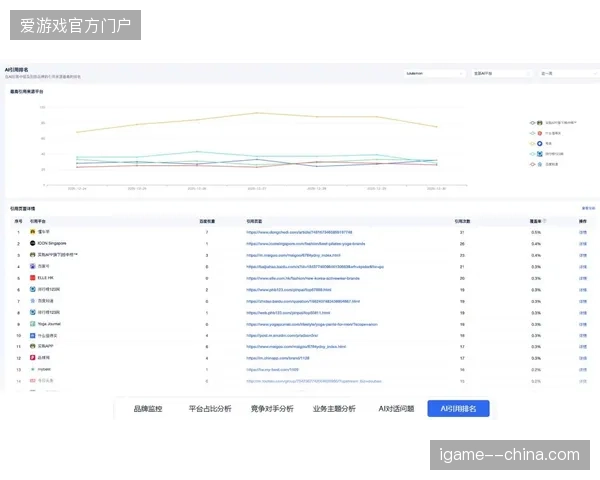The height and width of the screenshot is (480, 600).
Task: Click the 什么值得买 icon in row 10
Action: (33, 336)
